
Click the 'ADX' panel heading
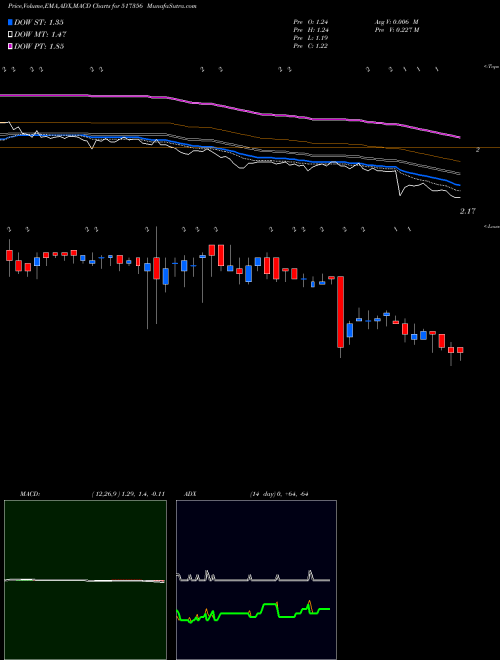pyautogui.click(x=190, y=494)
